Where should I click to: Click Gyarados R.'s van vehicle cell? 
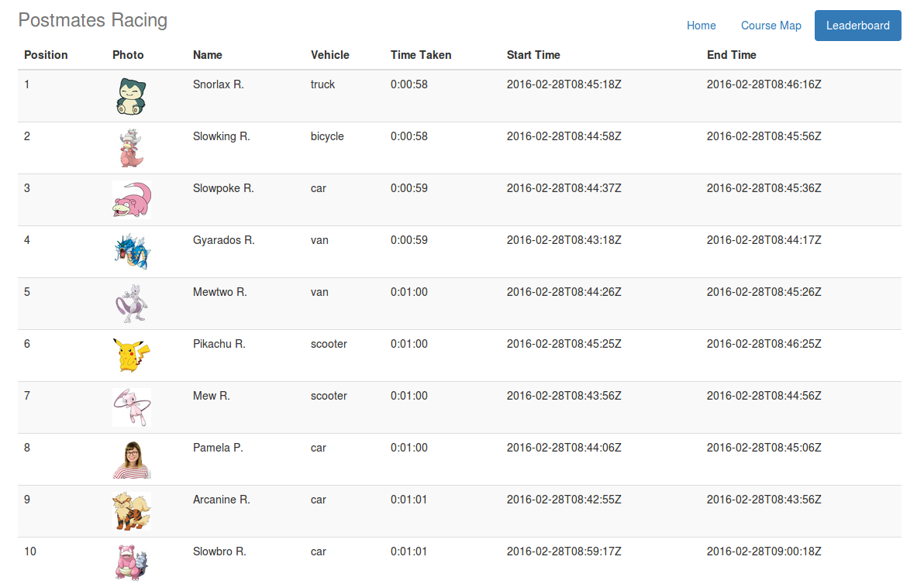[x=319, y=240]
